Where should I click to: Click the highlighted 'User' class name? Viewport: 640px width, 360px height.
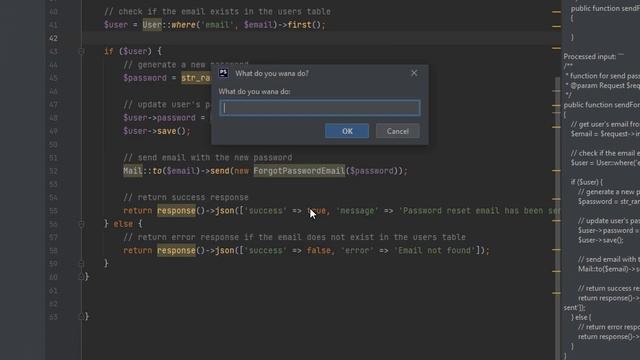(x=152, y=25)
